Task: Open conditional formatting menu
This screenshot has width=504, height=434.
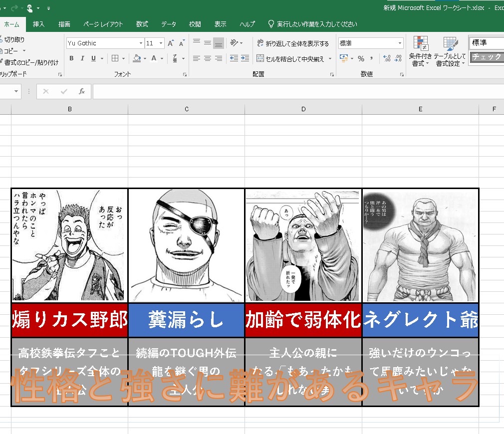Action: (420, 51)
